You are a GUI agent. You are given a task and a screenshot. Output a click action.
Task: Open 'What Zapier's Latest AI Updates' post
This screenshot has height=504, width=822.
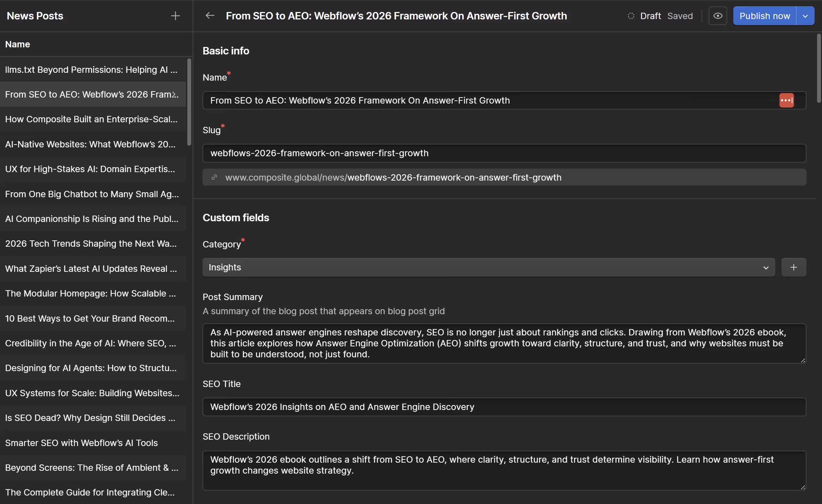coord(93,269)
